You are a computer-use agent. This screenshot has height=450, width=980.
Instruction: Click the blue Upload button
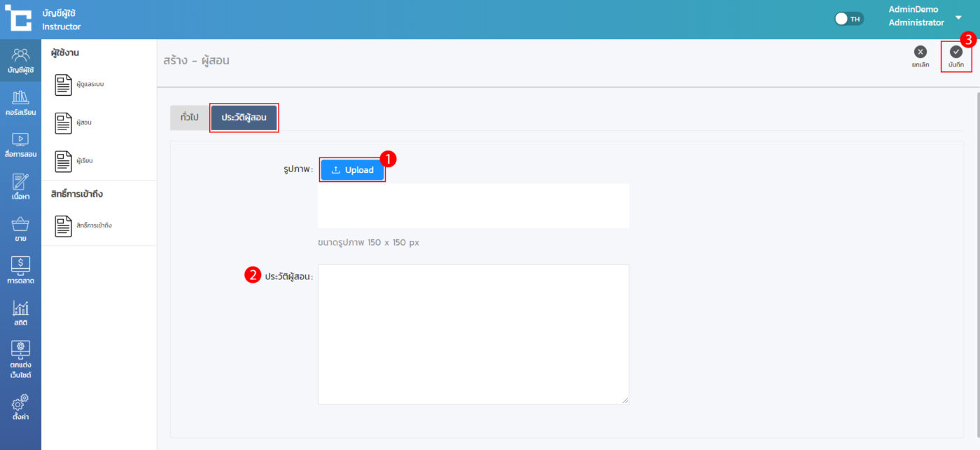coord(352,170)
